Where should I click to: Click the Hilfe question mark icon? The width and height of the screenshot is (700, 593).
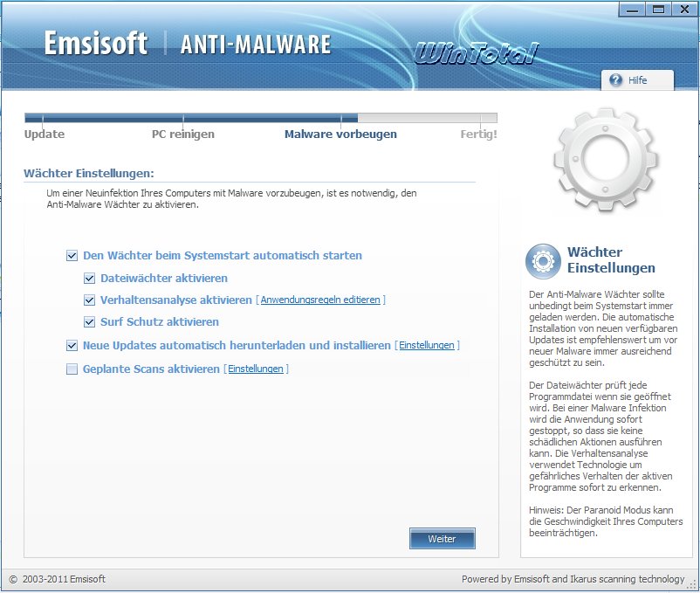(x=615, y=80)
